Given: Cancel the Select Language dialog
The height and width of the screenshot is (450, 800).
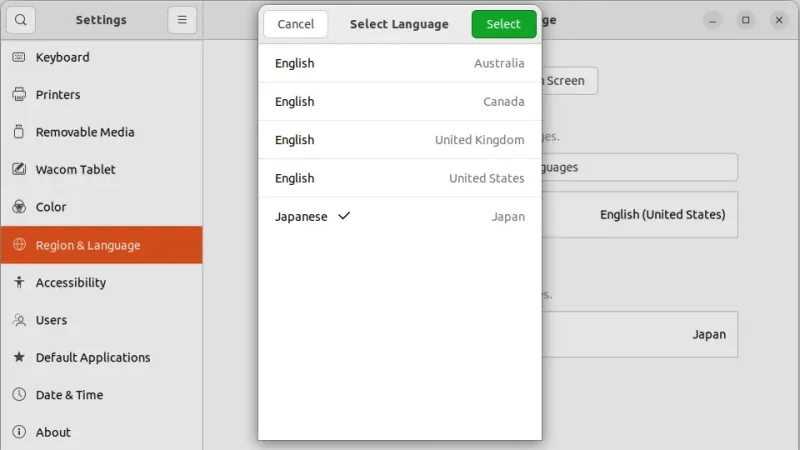Looking at the screenshot, I should pyautogui.click(x=296, y=24).
